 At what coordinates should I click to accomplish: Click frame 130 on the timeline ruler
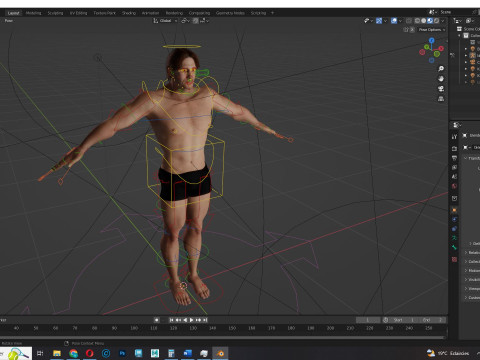(x=193, y=328)
